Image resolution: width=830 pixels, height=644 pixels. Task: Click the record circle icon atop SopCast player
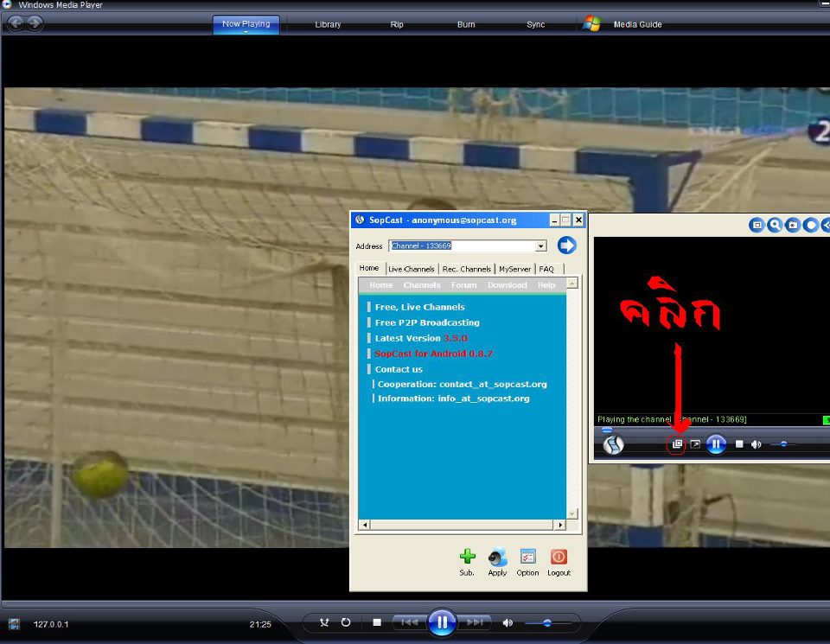(x=810, y=226)
